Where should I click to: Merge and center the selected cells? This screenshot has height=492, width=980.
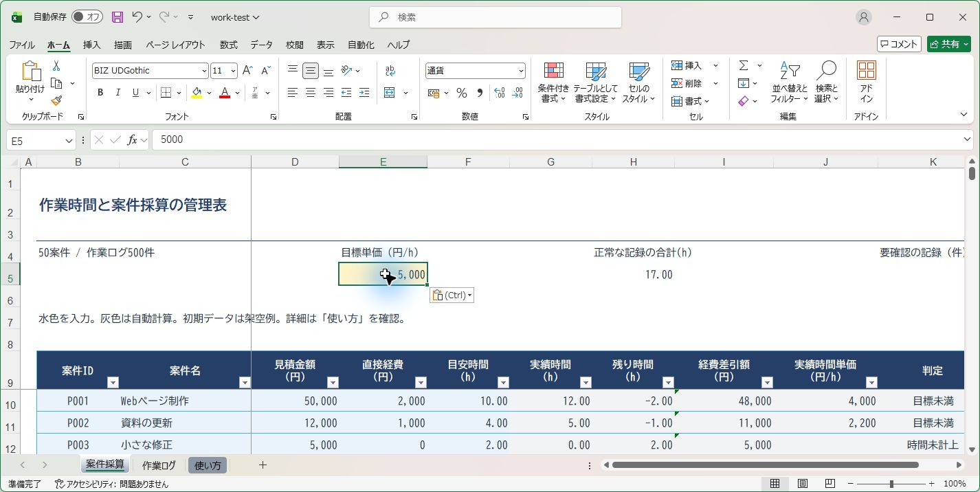[390, 93]
